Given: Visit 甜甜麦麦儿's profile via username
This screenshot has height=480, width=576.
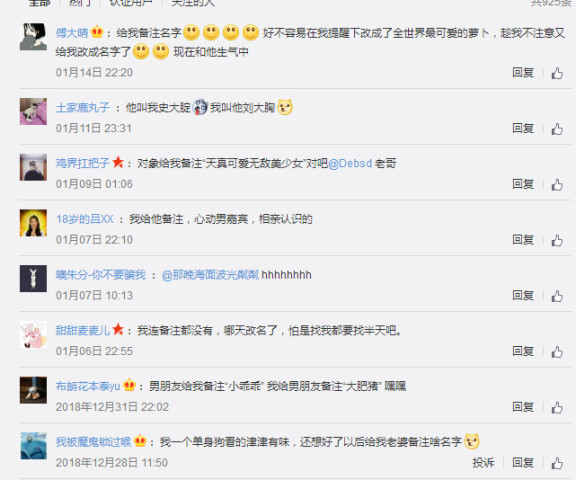Looking at the screenshot, I should [x=83, y=330].
